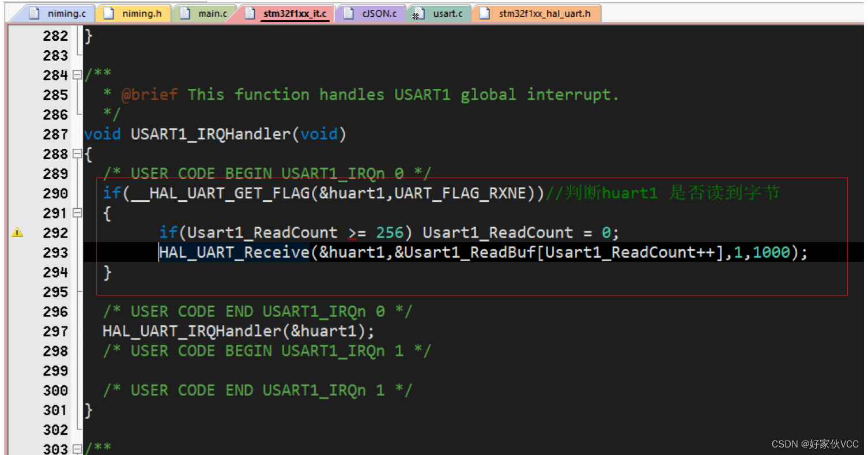Click the void keyword starting line 287
868x455 pixels.
tap(103, 134)
